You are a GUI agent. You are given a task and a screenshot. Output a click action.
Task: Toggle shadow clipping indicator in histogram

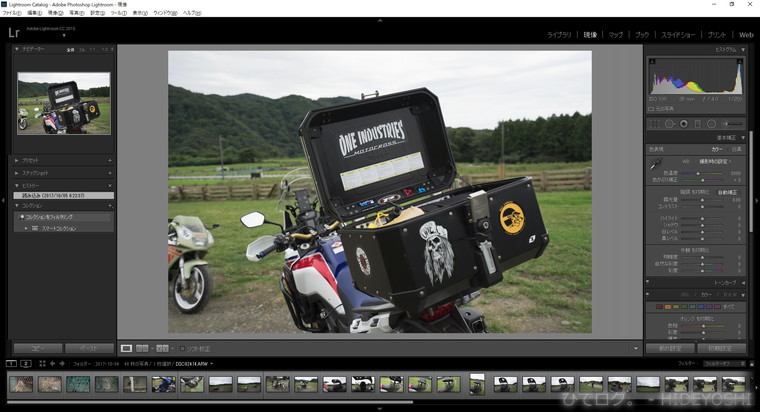[652, 62]
